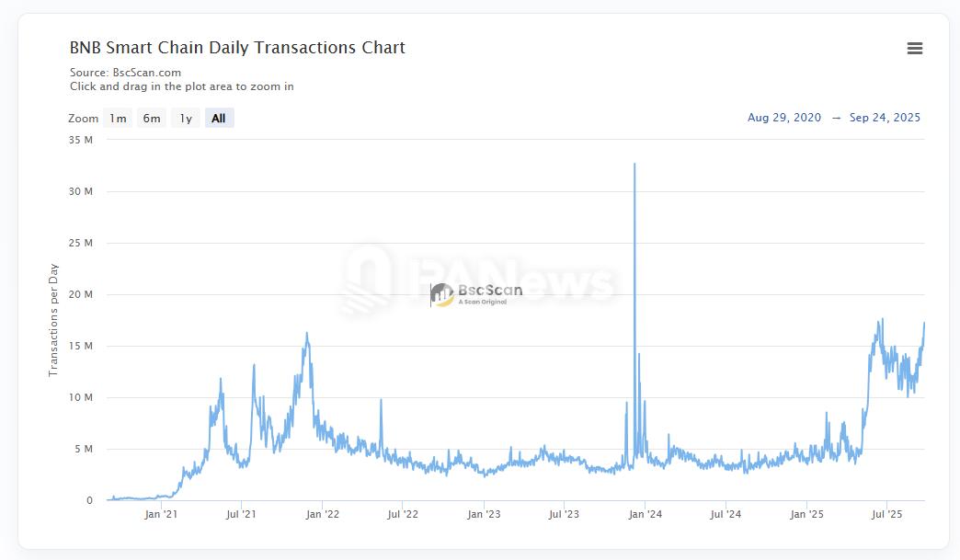The image size is (960, 560).
Task: Click the 'Zoom' label beside range buttons
Action: 83,119
